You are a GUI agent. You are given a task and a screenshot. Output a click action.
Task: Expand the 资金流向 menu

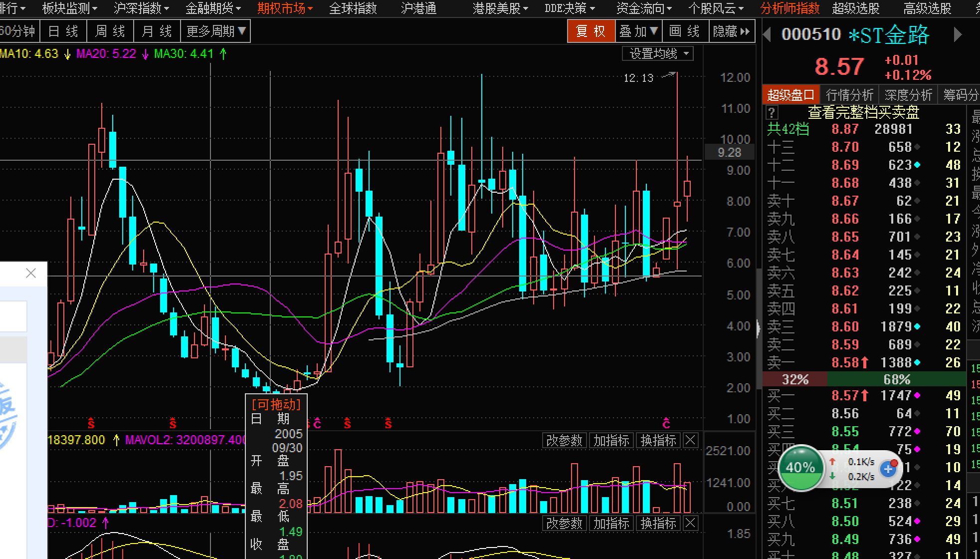644,8
